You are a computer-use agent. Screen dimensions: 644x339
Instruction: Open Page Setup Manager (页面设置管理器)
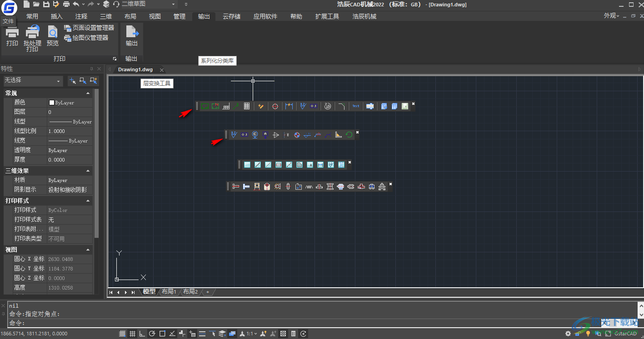[x=89, y=28]
